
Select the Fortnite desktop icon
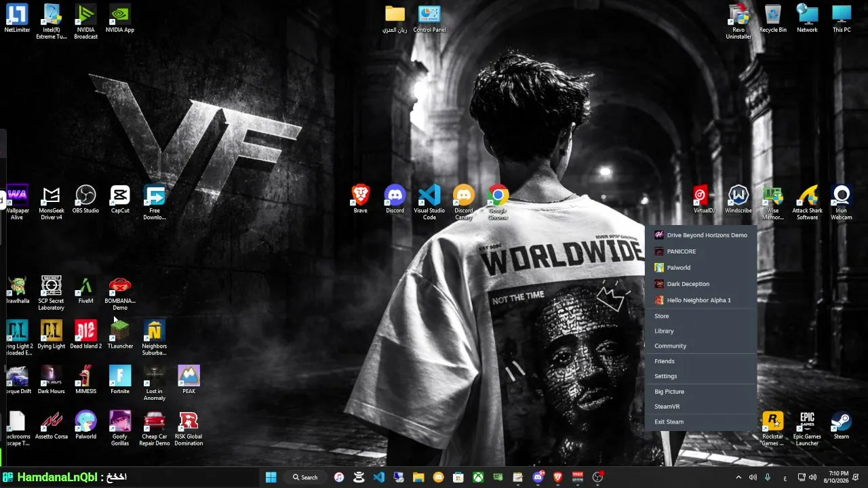pos(120,380)
